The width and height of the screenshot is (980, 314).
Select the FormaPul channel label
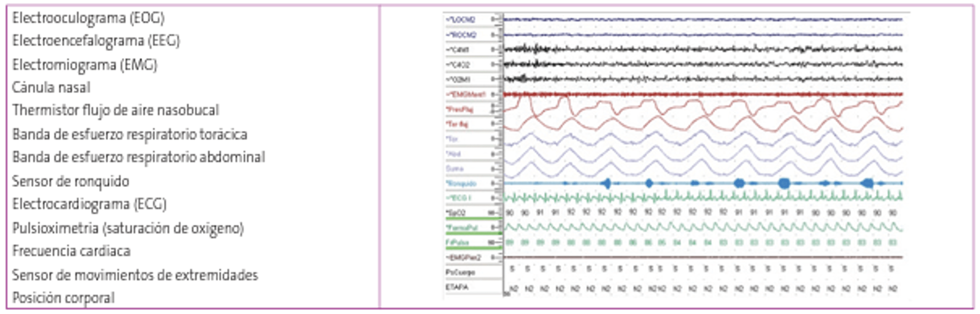pos(462,228)
